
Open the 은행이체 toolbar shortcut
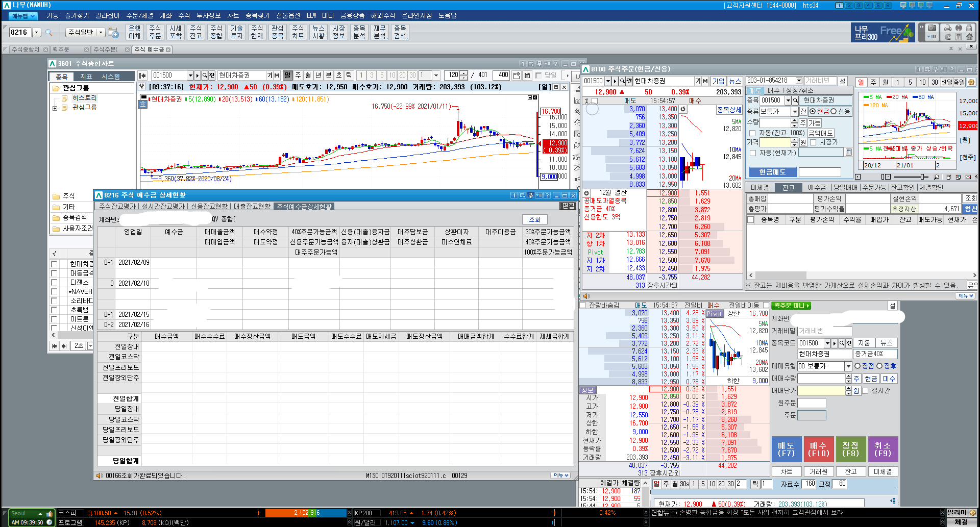point(135,32)
